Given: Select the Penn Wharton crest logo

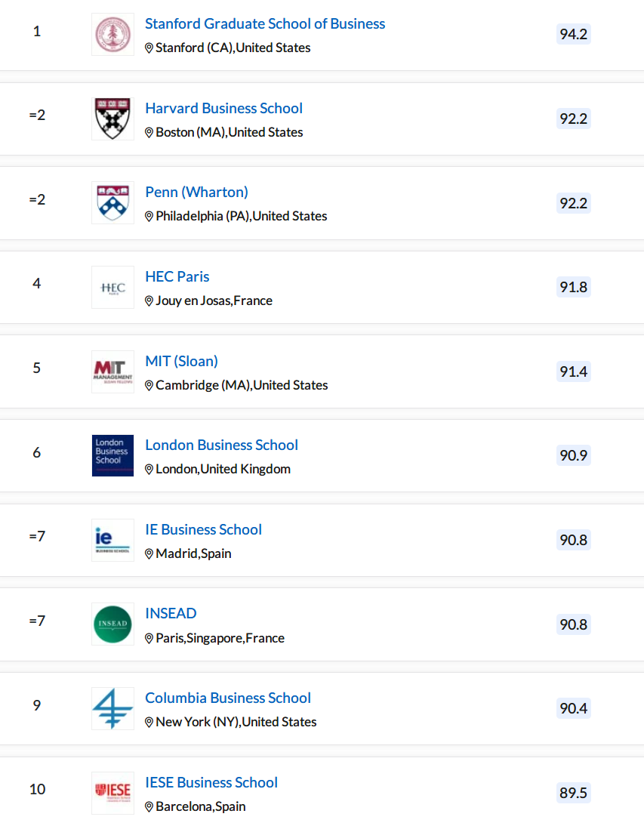Looking at the screenshot, I should tap(112, 203).
